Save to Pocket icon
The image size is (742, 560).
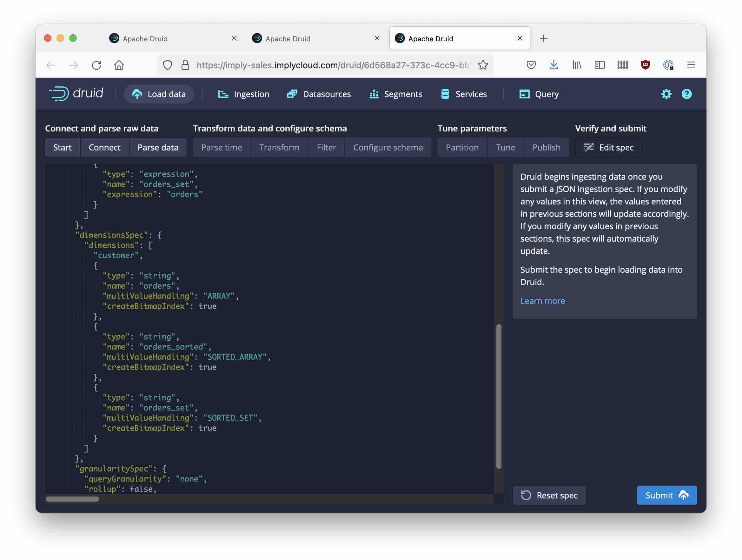click(x=531, y=65)
